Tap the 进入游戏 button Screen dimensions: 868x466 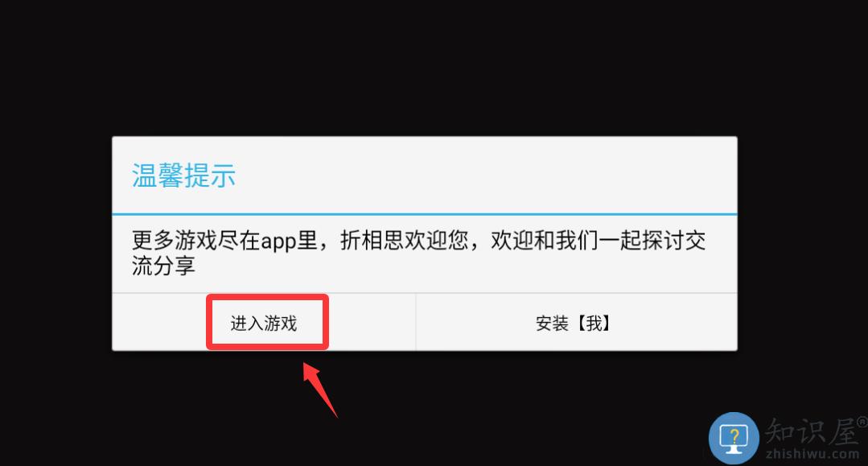264,323
